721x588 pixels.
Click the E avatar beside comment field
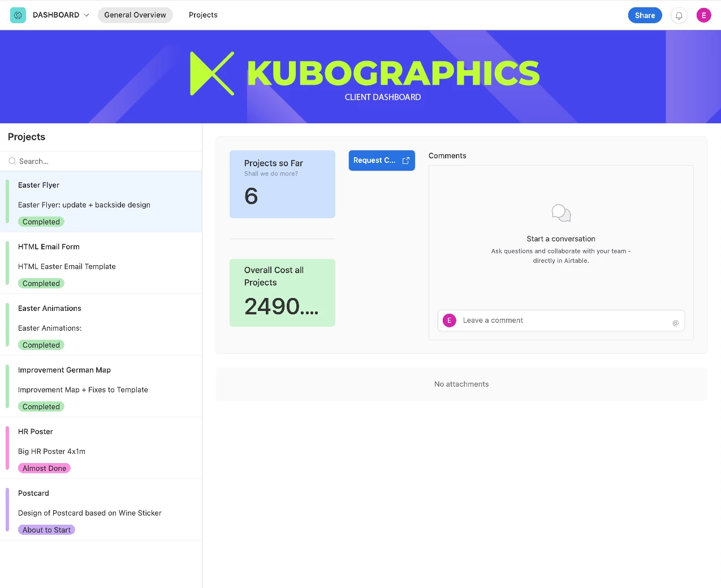tap(450, 321)
